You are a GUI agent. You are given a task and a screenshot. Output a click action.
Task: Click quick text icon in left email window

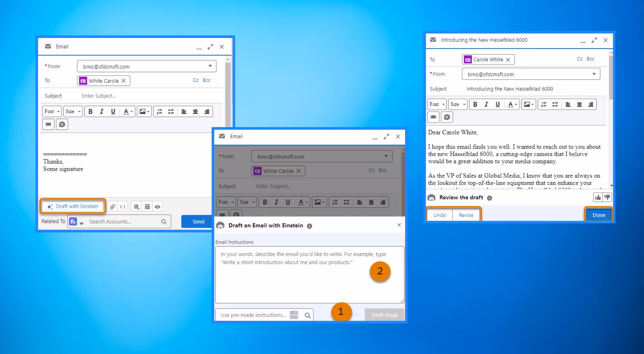tap(62, 124)
